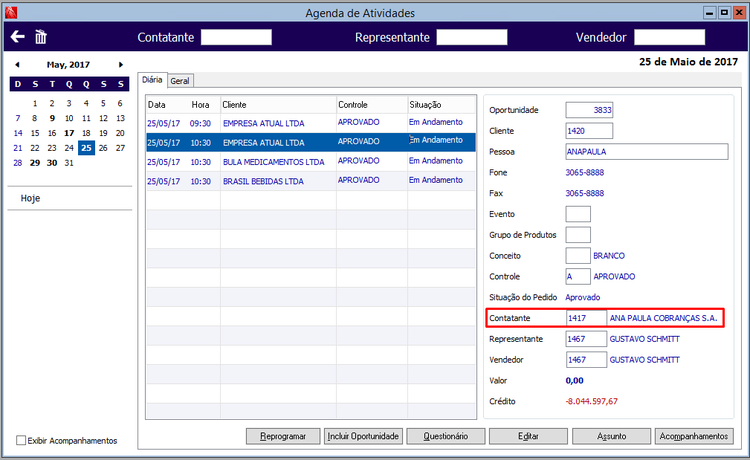The height and width of the screenshot is (460, 750).
Task: Click the Contatante code field 1417
Action: point(586,318)
